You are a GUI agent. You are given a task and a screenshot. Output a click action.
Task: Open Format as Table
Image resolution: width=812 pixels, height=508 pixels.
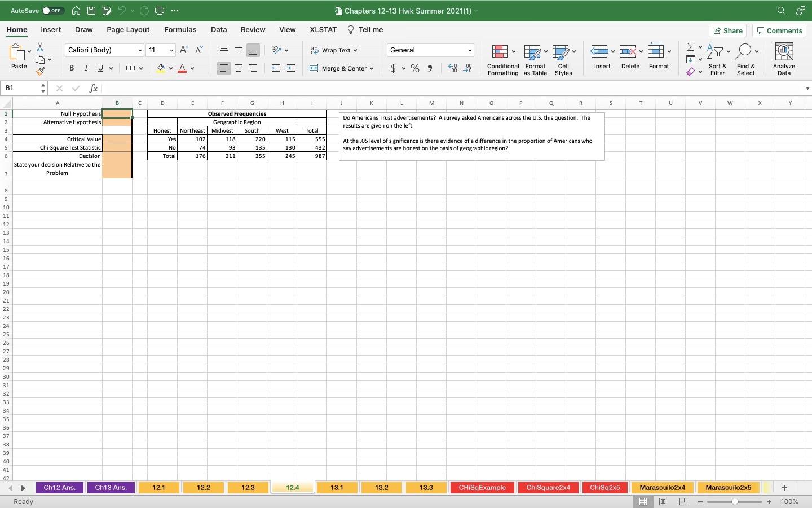click(535, 60)
